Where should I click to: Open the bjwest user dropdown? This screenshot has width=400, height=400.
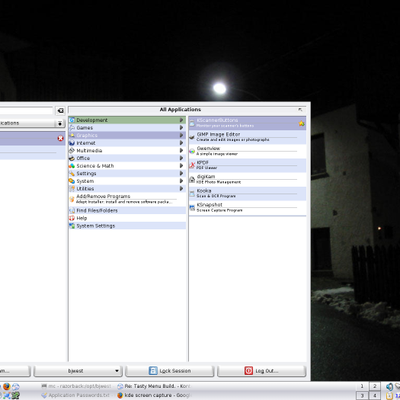coord(78,371)
